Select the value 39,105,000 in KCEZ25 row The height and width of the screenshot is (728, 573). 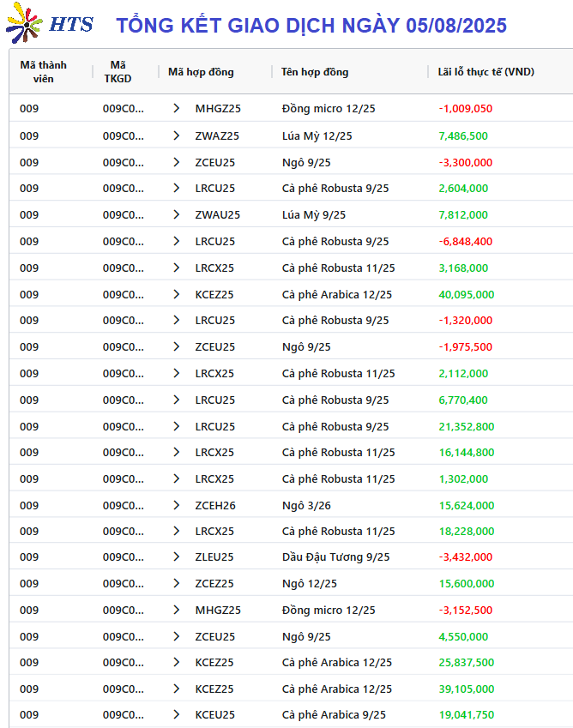(466, 689)
